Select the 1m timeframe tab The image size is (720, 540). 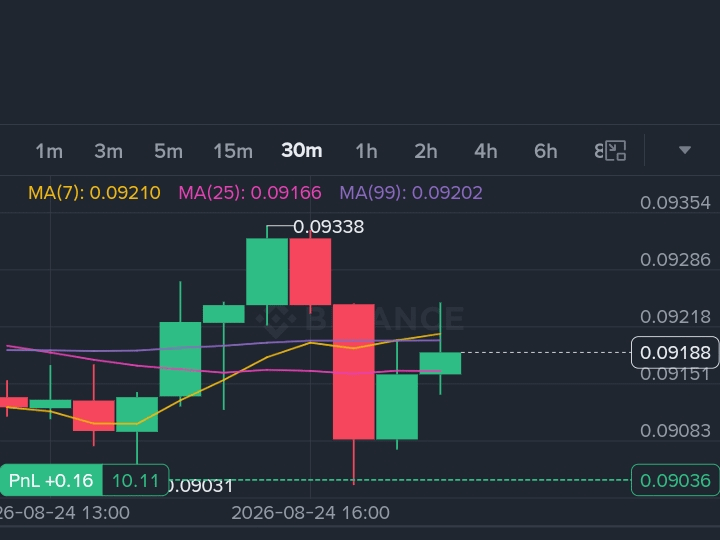click(49, 151)
